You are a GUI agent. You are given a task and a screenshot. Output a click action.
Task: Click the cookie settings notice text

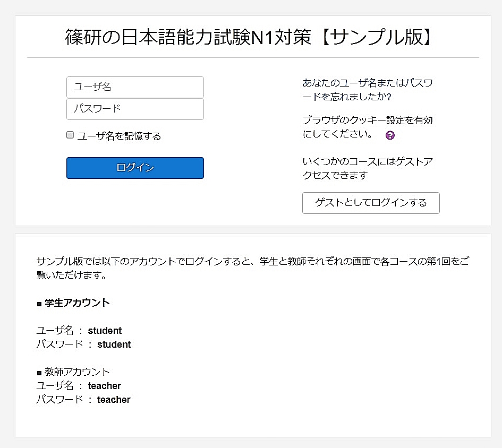tap(368, 127)
